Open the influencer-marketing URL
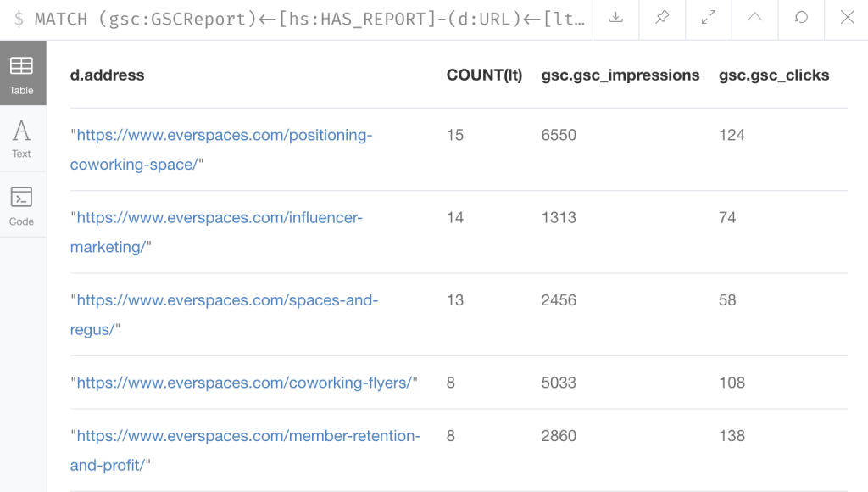 click(216, 232)
